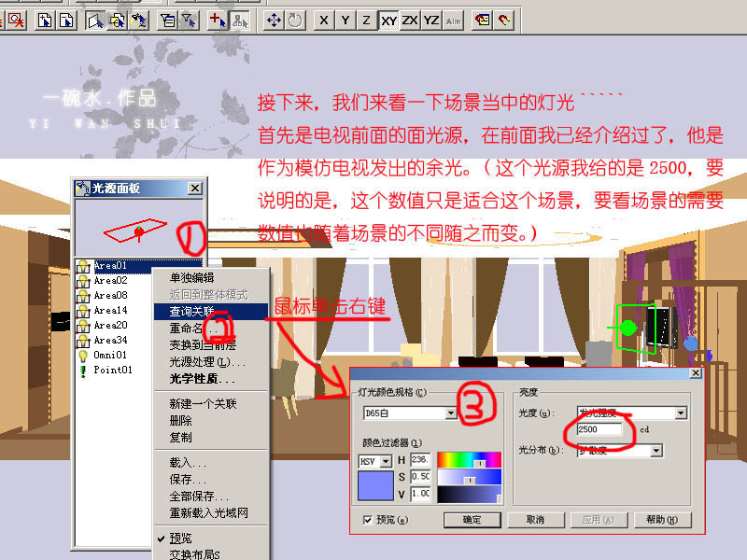The image size is (747, 560).
Task: Click the rainbow hue slider
Action: point(470,459)
